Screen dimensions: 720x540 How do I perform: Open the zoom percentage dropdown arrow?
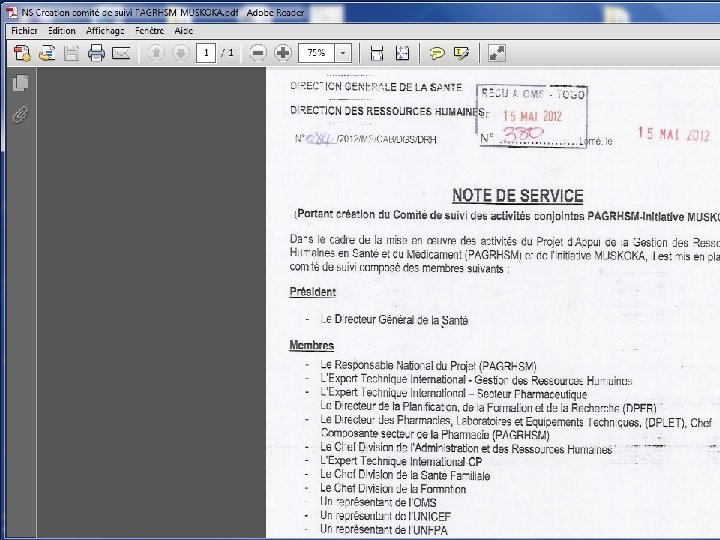(343, 53)
